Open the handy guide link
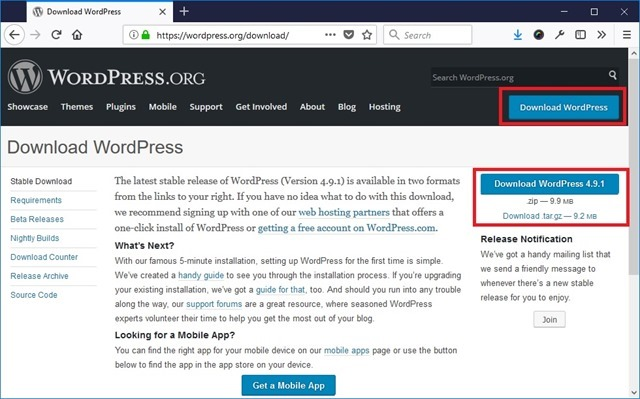The height and width of the screenshot is (399, 640). coord(201,275)
